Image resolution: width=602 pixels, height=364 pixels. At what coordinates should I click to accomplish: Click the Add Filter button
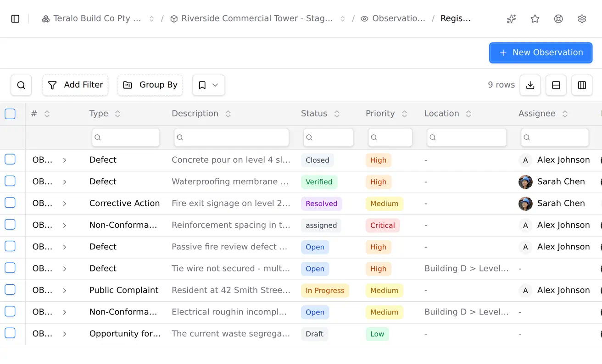tap(75, 85)
